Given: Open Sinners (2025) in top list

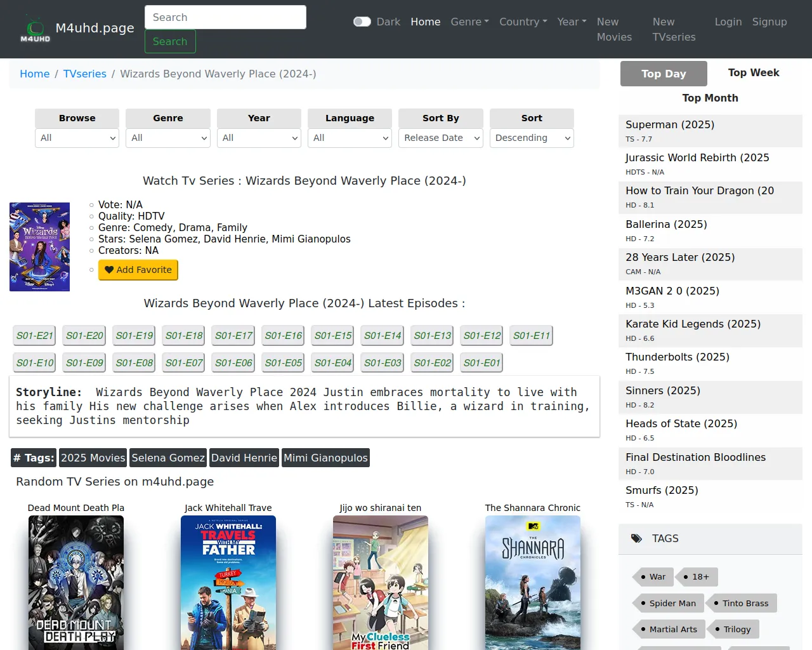Looking at the screenshot, I should pos(710,397).
